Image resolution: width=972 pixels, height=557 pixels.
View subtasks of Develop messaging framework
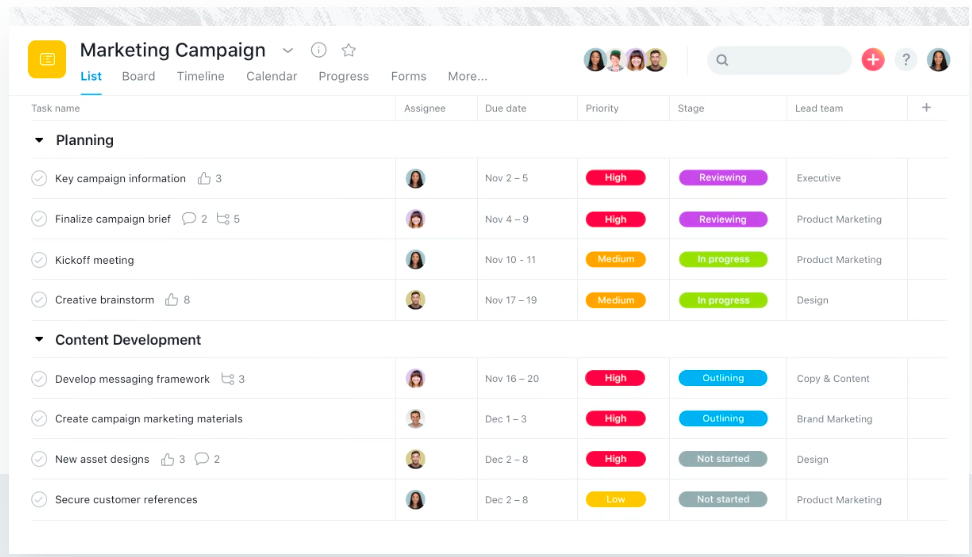coord(228,379)
